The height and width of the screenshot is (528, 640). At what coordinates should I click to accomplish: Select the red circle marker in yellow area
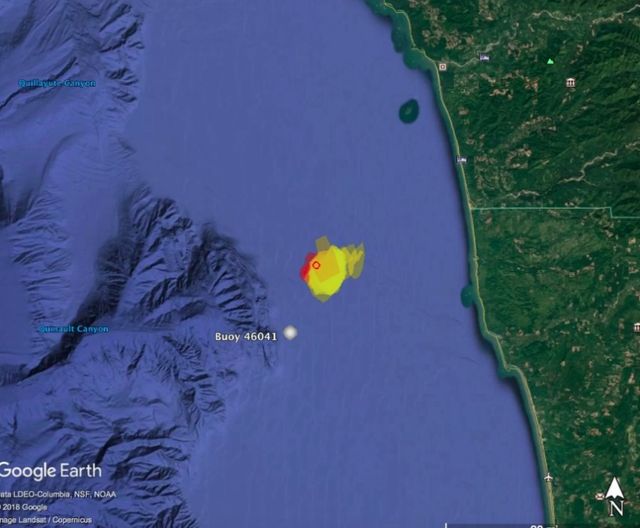316,265
